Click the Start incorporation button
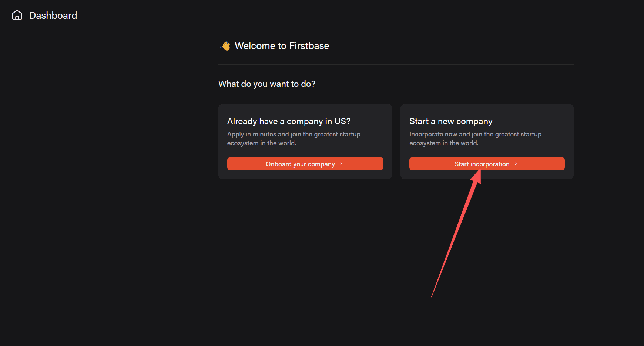Viewport: 644px width, 346px height. (487, 164)
